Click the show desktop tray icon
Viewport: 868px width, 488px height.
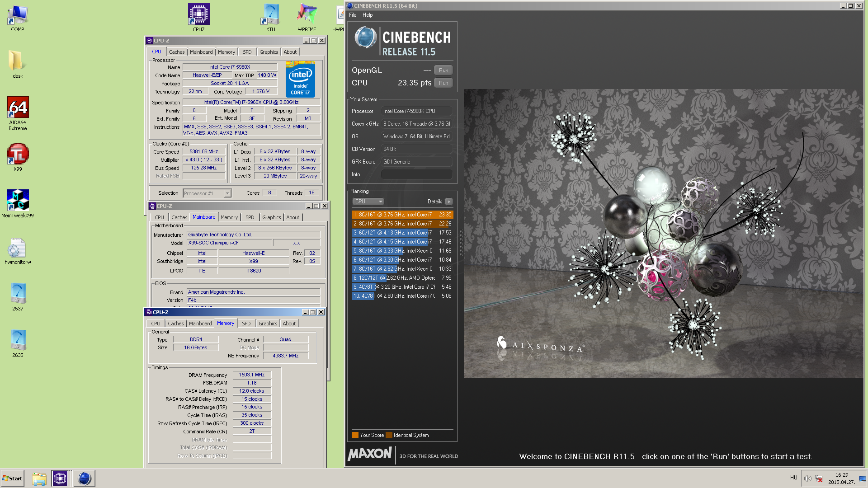(862, 479)
